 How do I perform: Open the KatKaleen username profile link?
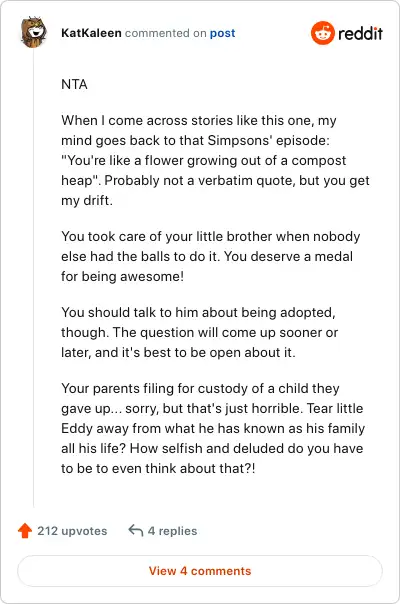91,33
